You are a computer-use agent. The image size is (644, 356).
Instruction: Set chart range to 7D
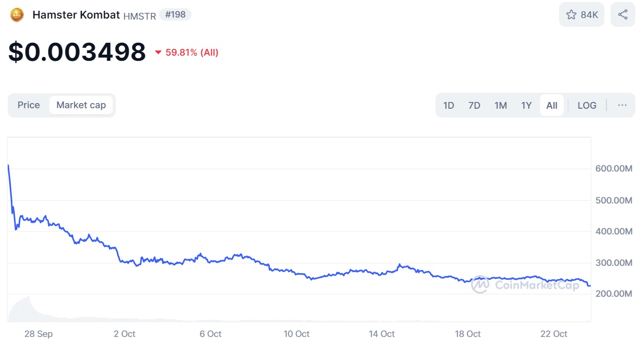pos(474,105)
